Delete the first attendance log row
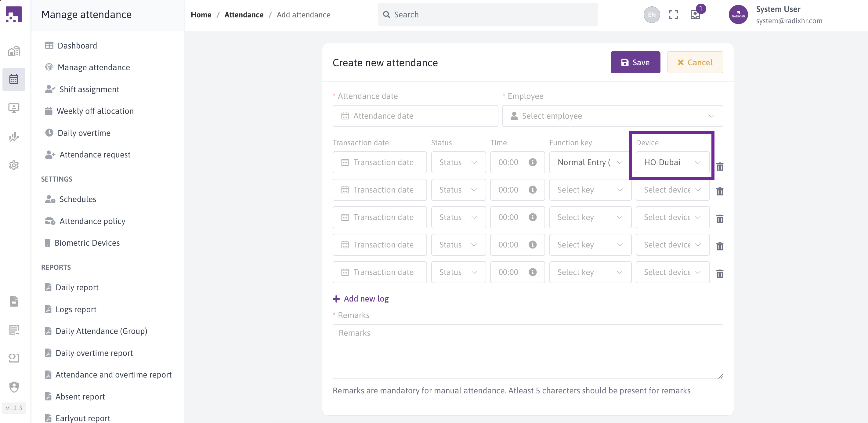 click(x=720, y=167)
